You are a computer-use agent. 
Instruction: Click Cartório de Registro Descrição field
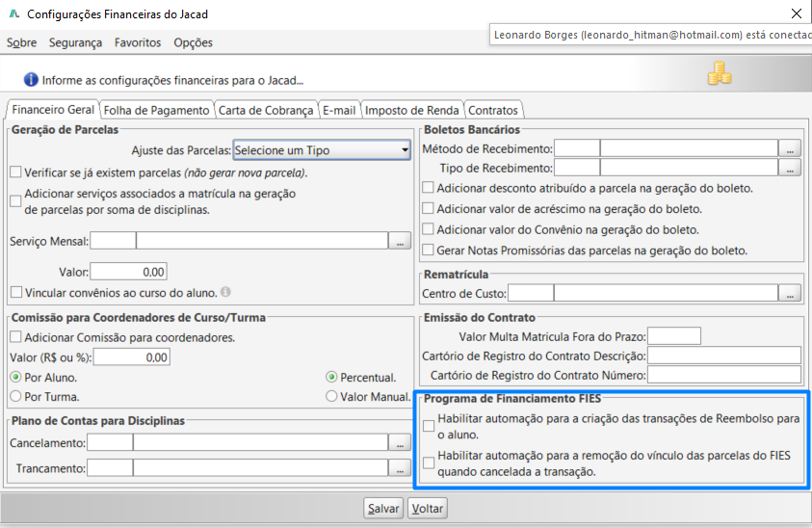[724, 356]
